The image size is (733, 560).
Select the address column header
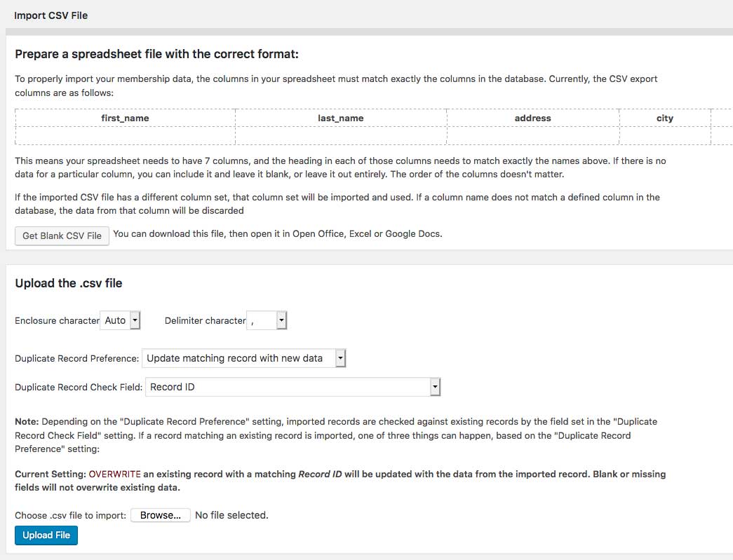532,118
